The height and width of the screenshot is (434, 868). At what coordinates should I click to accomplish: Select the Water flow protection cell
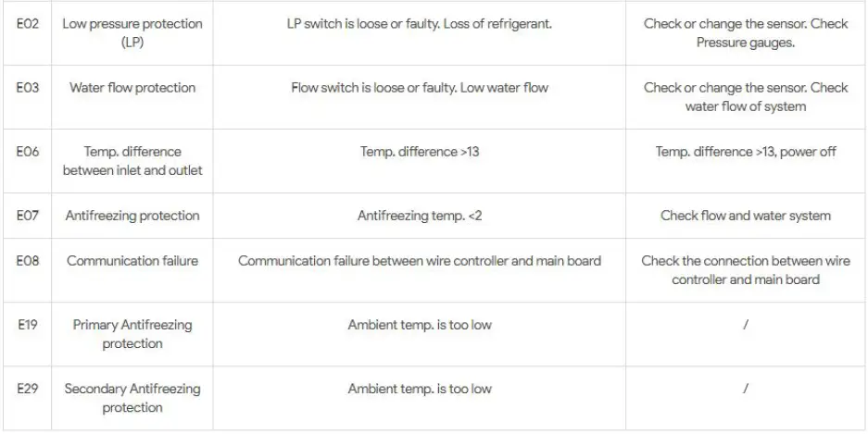coord(132,88)
